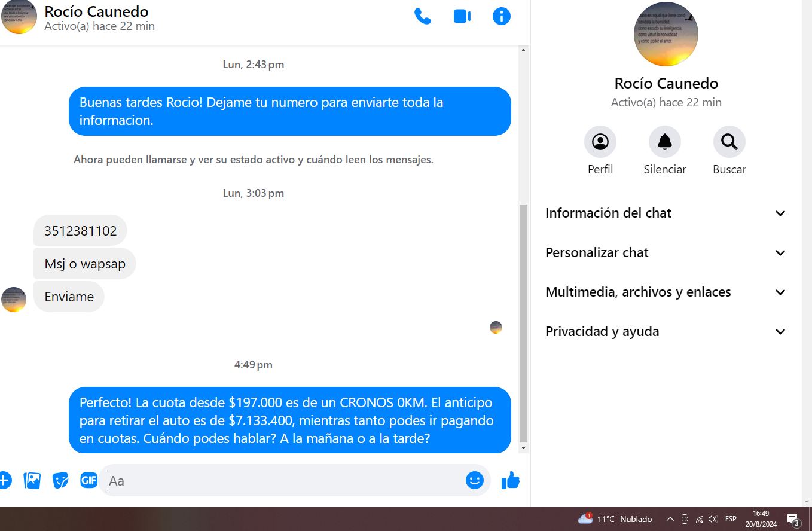Open the volume speaker tray icon
812x531 pixels.
pos(713,519)
